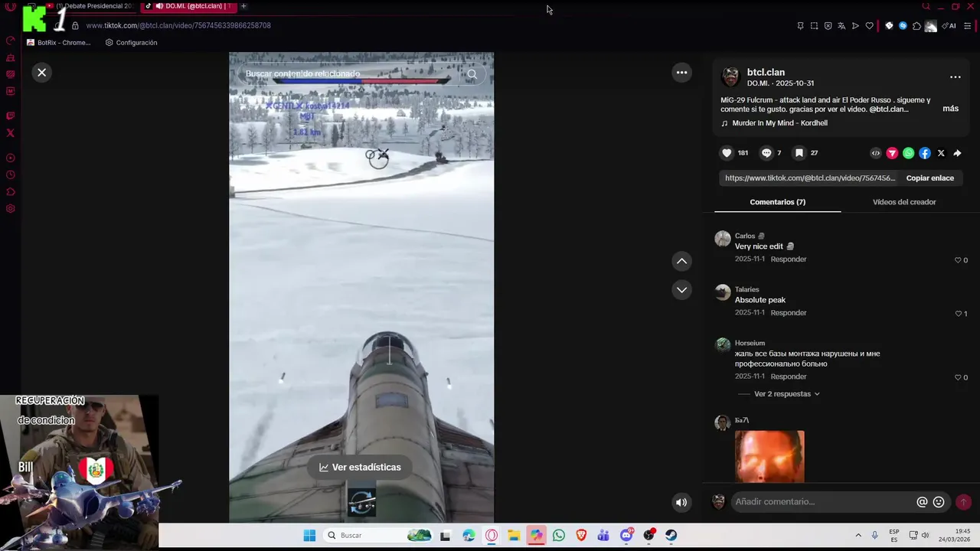Open a new browser tab with plus
The width and height of the screenshot is (980, 551).
click(243, 6)
